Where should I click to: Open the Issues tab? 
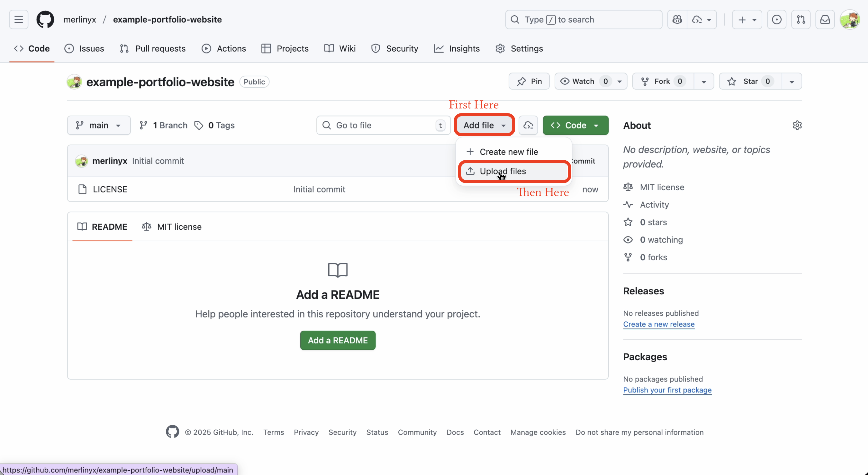click(84, 48)
